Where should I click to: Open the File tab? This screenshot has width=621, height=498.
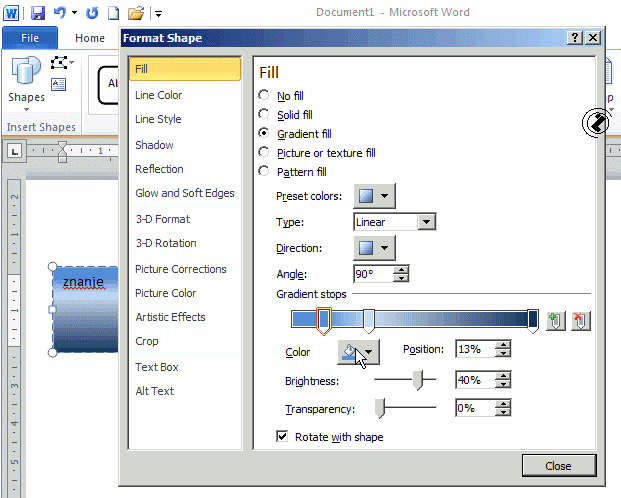[x=29, y=38]
